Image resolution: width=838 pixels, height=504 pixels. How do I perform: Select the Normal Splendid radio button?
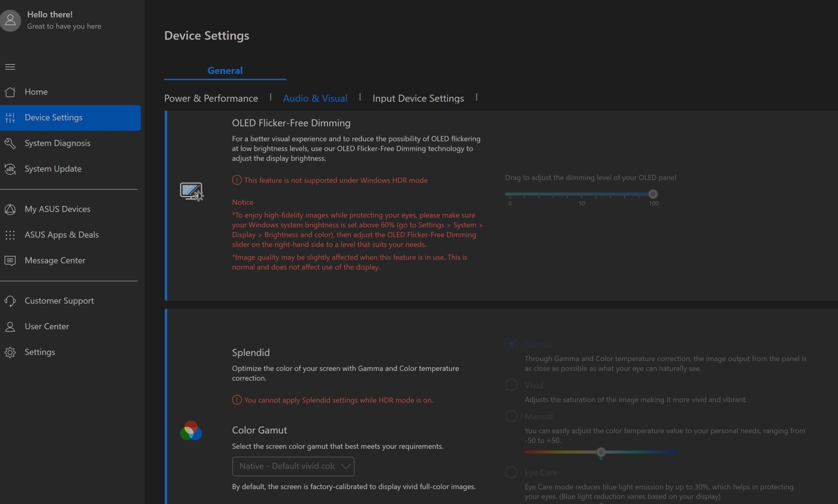(511, 344)
